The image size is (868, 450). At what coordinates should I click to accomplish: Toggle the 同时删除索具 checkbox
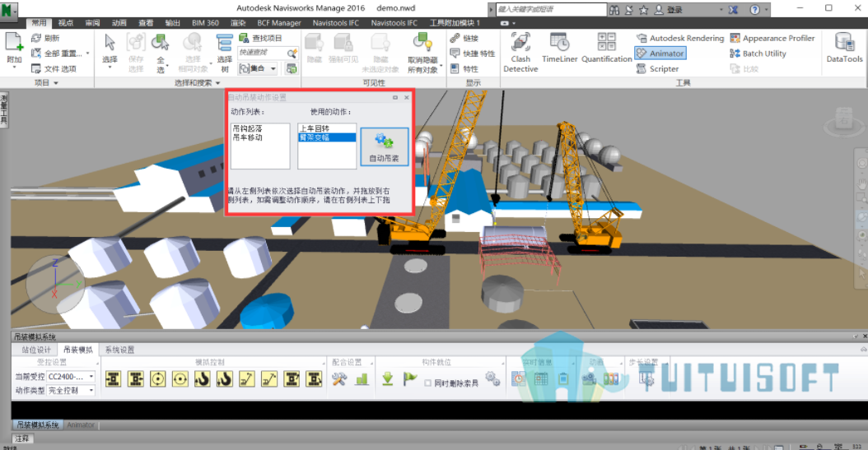(428, 383)
